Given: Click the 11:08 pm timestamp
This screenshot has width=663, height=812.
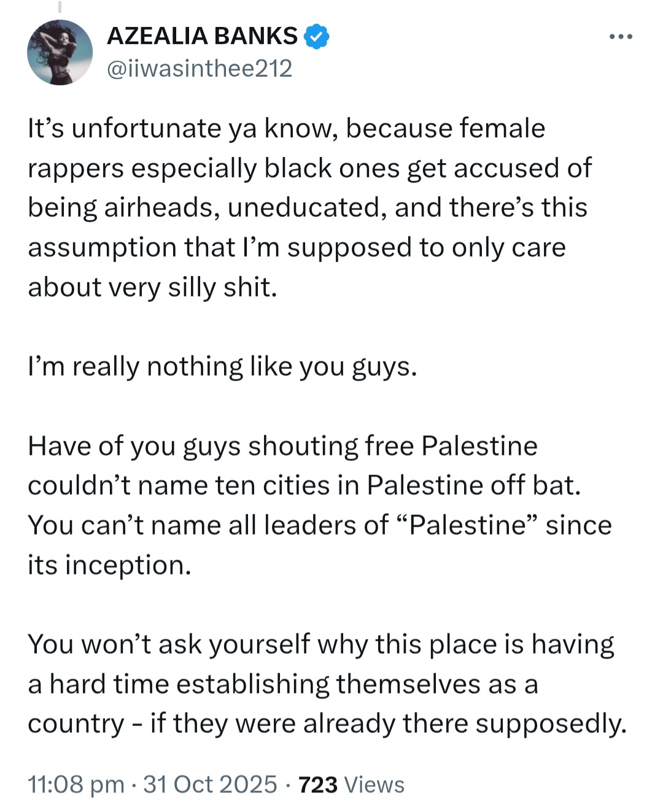Looking at the screenshot, I should tap(76, 784).
